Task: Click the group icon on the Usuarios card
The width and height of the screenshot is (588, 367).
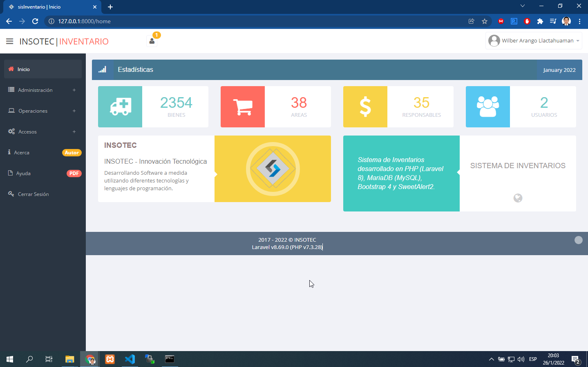Action: pos(488,107)
